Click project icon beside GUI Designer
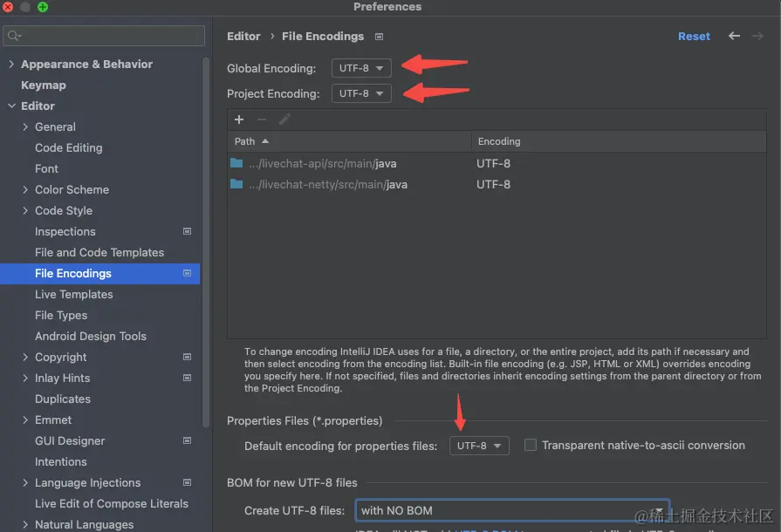781x532 pixels. 188,440
